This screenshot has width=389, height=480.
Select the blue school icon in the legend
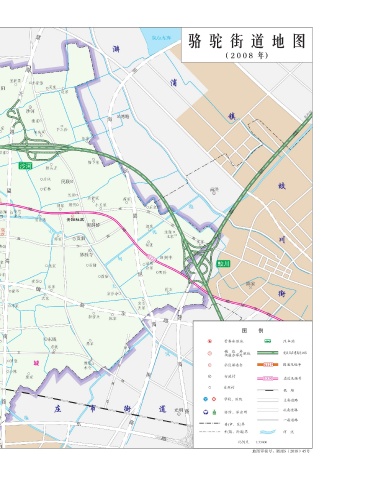(x=206, y=399)
